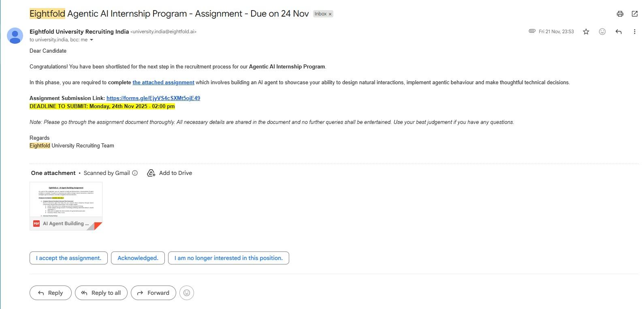Click the Reply to all button
This screenshot has height=309, width=644.
coord(101,293)
